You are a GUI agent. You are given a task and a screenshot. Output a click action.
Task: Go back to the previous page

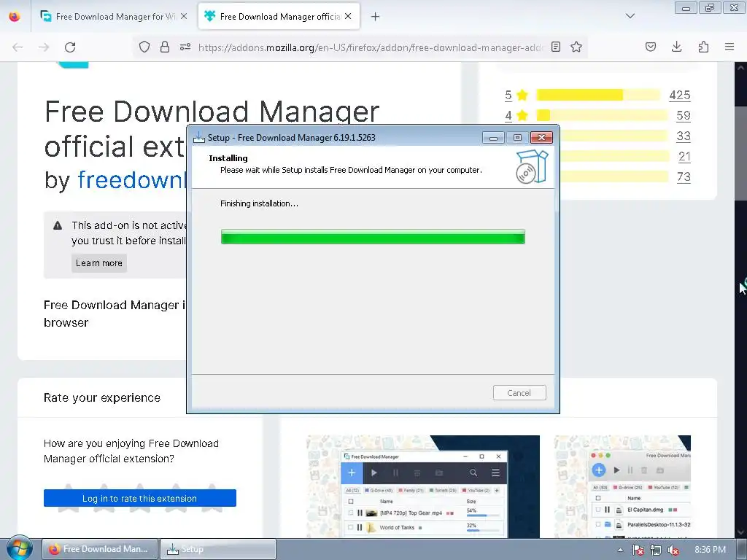(18, 47)
